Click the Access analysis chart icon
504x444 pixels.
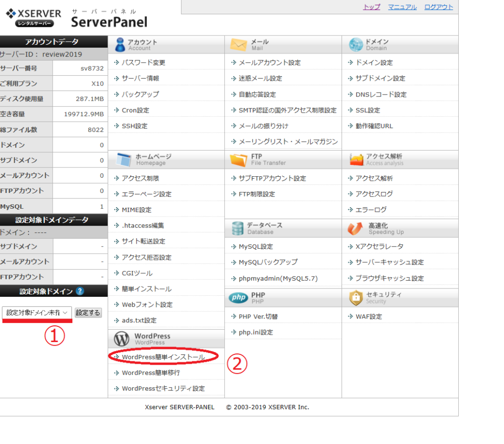tap(356, 159)
